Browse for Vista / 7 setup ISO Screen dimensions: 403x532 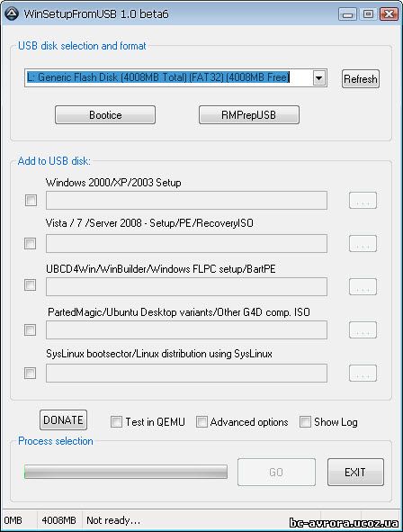coord(363,243)
